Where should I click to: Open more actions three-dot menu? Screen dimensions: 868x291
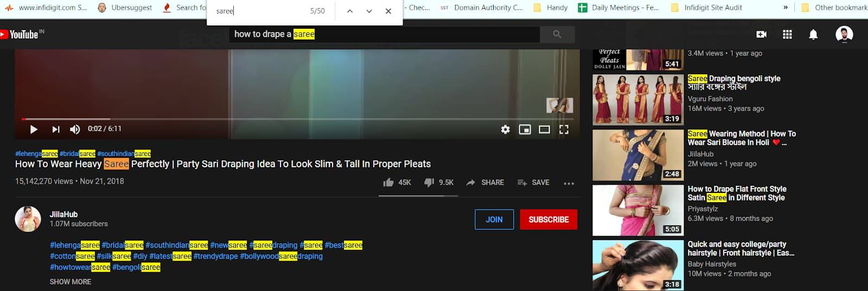pos(569,183)
